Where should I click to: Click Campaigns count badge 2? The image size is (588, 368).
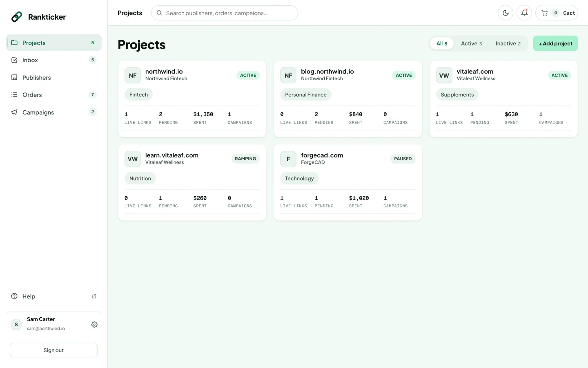coord(93,112)
